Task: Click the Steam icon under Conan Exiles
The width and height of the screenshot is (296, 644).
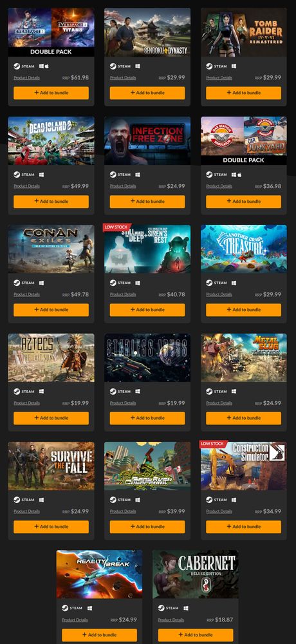Action: [x=17, y=283]
